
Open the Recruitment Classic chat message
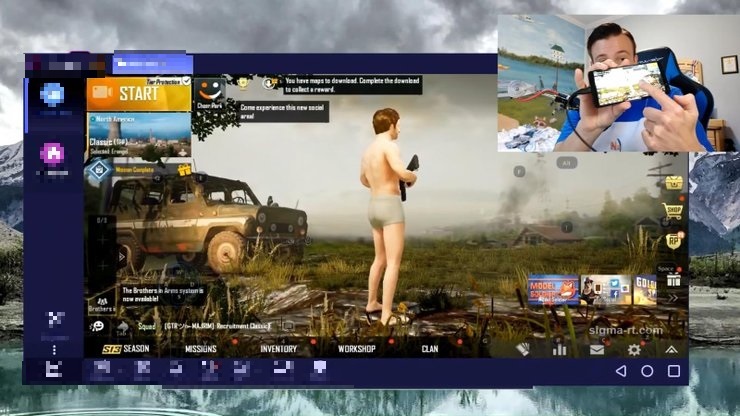coord(218,326)
